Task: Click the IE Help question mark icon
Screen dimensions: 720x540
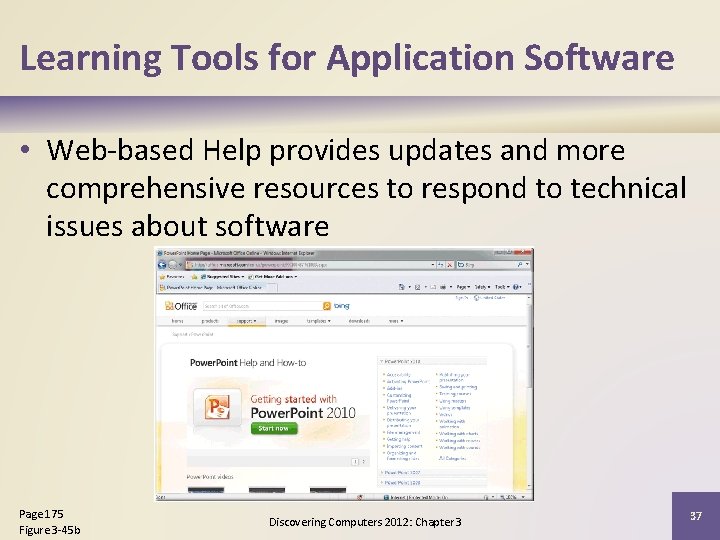Action: tap(516, 287)
